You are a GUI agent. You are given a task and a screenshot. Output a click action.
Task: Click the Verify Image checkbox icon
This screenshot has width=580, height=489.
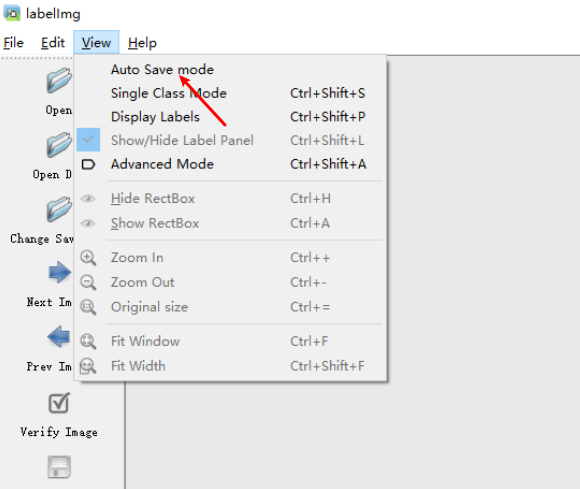(x=59, y=403)
